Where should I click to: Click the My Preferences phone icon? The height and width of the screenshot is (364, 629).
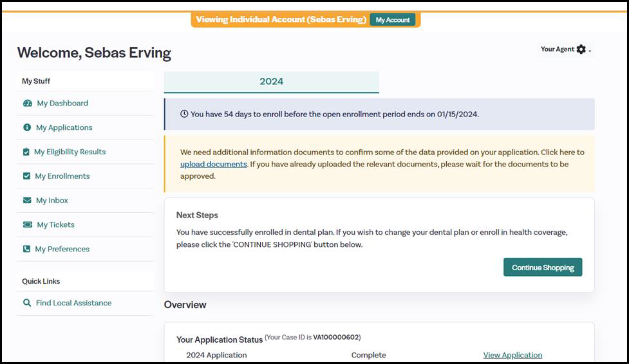[x=26, y=250]
